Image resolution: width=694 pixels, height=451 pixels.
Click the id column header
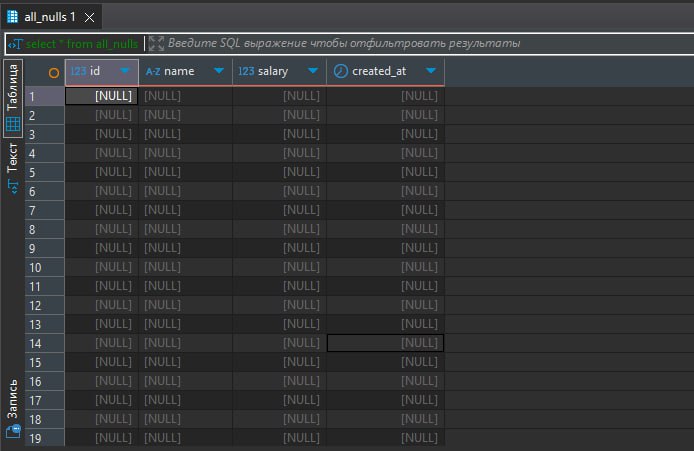click(102, 72)
